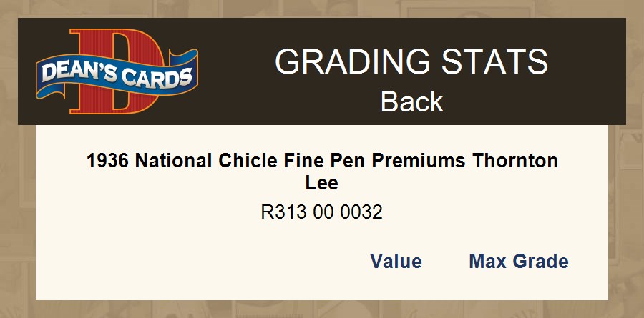Click the word DEAN'S on the blue ribbon

75,73
